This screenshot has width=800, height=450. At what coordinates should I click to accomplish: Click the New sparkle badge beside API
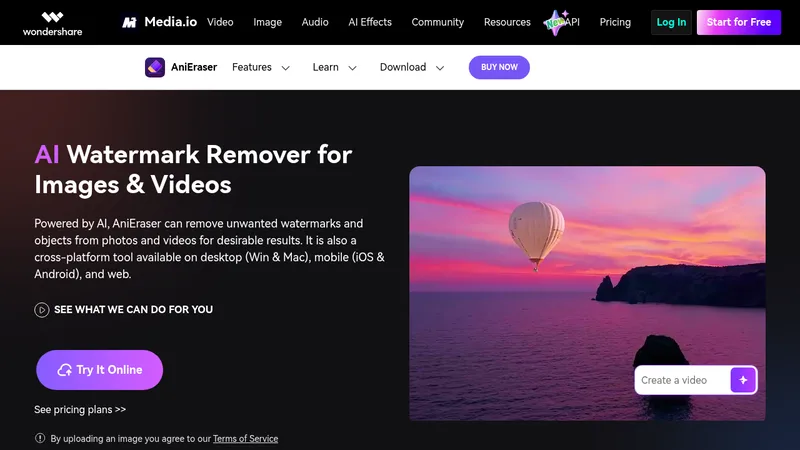pyautogui.click(x=555, y=22)
